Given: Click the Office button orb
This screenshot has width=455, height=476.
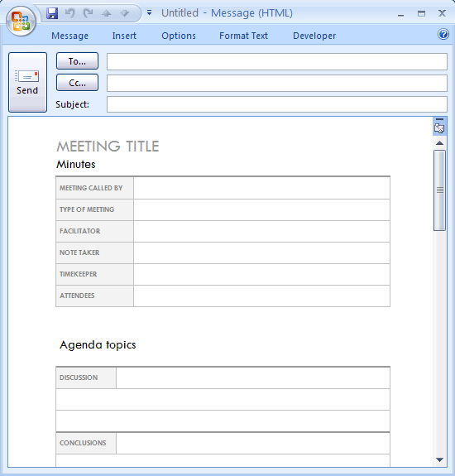Looking at the screenshot, I should [x=21, y=22].
